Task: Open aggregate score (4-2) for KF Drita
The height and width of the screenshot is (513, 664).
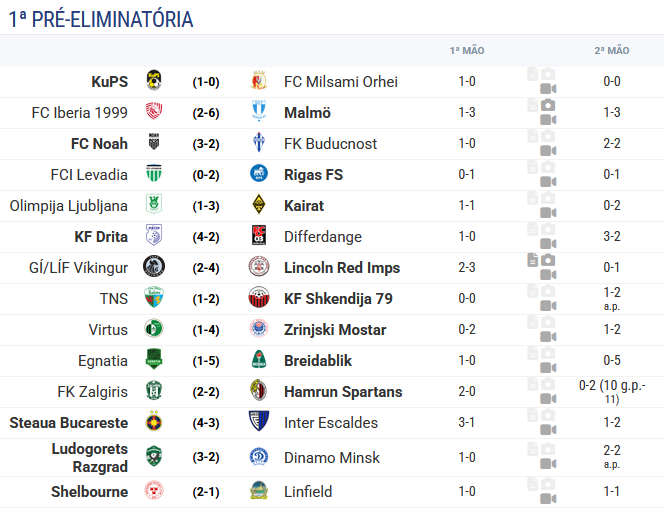Action: point(206,237)
